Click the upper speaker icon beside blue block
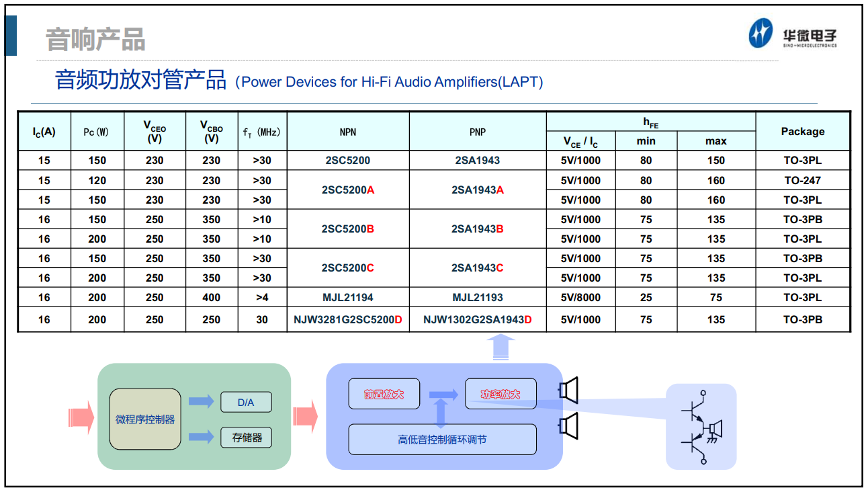This screenshot has height=490, width=868. 568,391
